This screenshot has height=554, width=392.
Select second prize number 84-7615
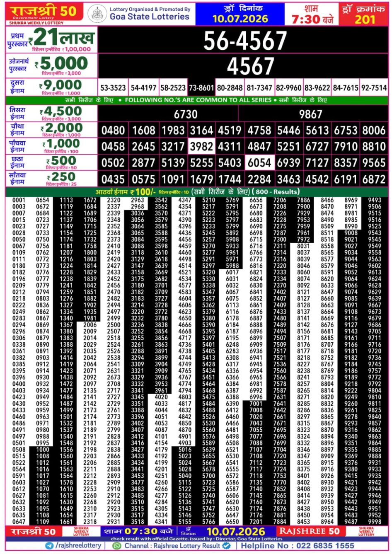pyautogui.click(x=346, y=88)
